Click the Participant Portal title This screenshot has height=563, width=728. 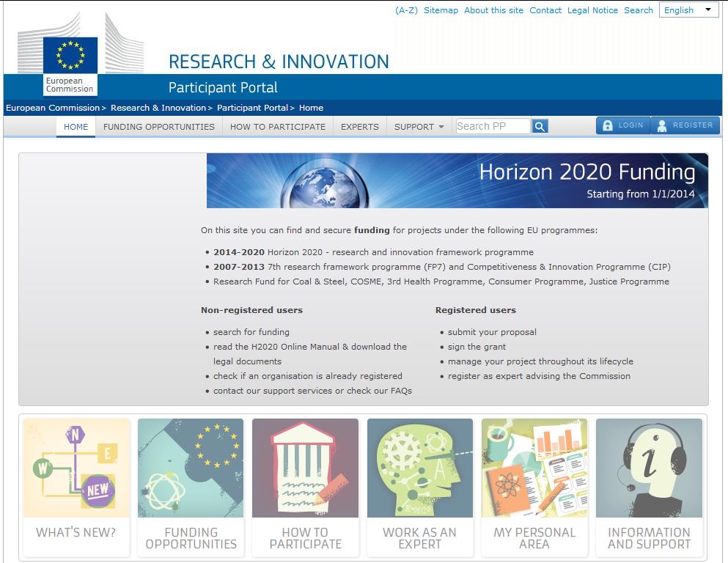point(223,87)
